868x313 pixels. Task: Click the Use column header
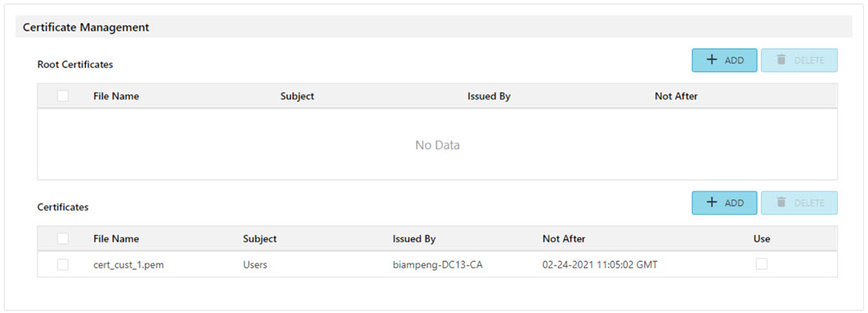pos(762,239)
